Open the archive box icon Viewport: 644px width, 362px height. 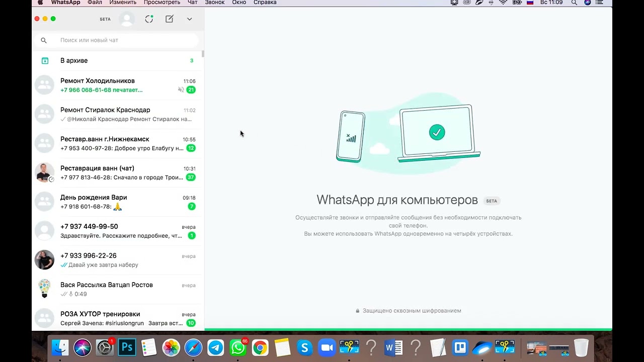tap(45, 61)
